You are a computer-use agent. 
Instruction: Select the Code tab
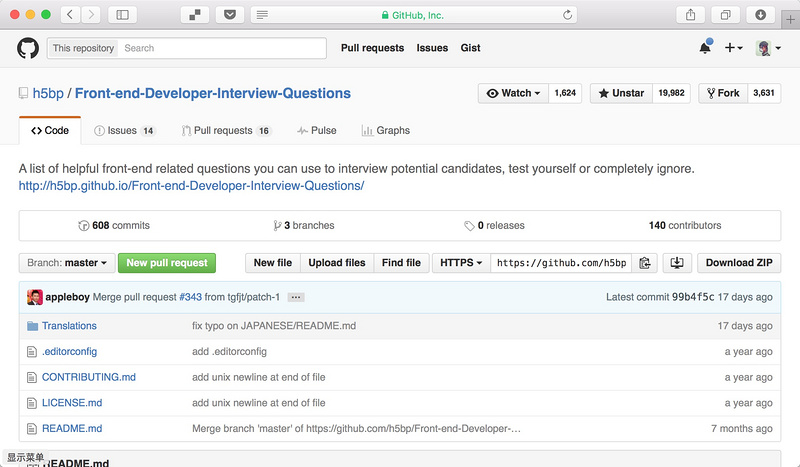tap(50, 131)
